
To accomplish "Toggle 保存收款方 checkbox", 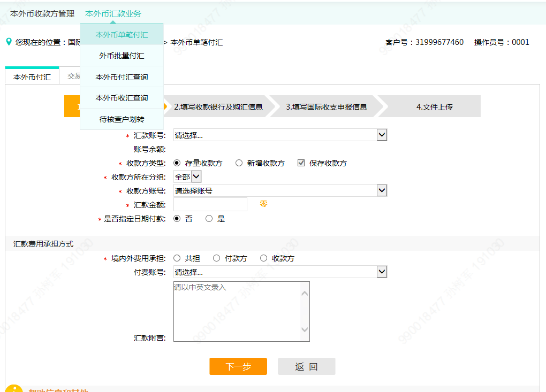I will (x=301, y=163).
